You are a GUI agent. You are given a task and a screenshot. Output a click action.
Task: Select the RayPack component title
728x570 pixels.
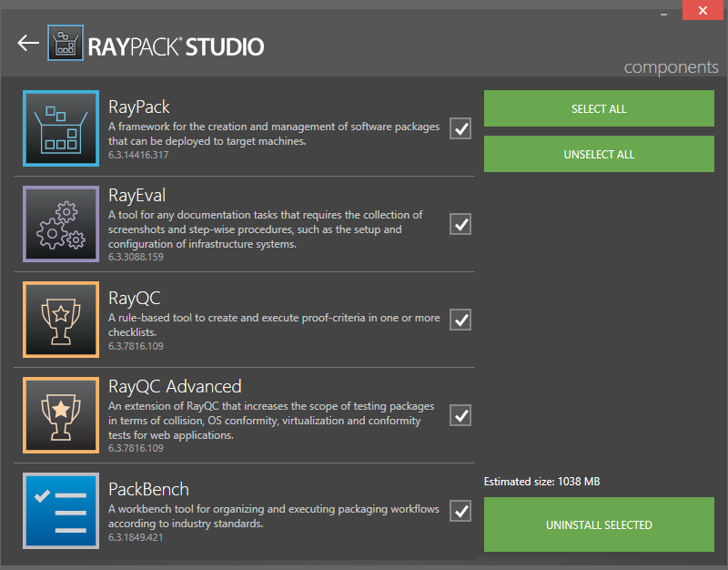(139, 107)
